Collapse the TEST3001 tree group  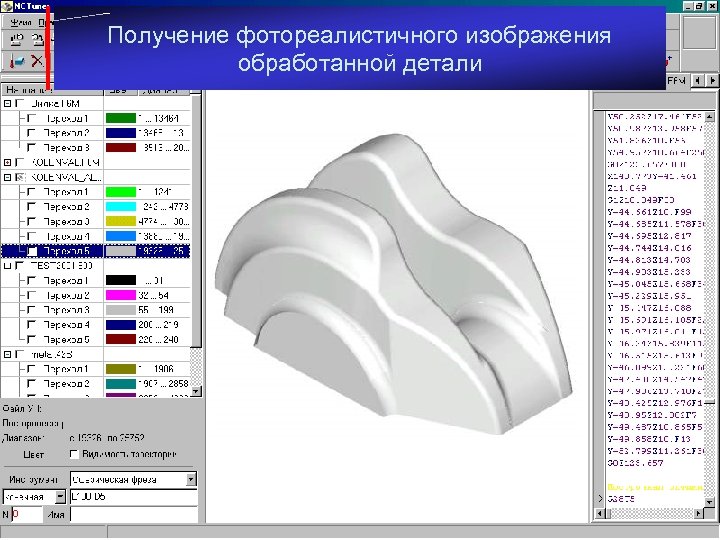pos(7,266)
